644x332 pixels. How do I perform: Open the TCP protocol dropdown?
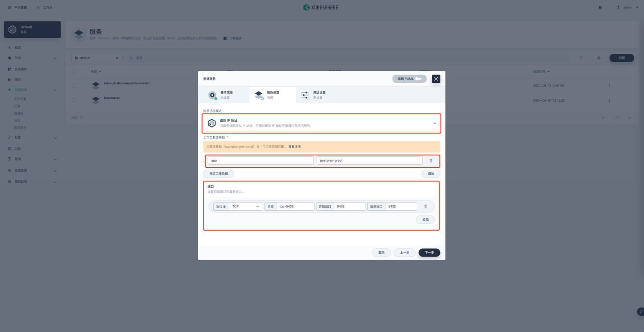245,207
